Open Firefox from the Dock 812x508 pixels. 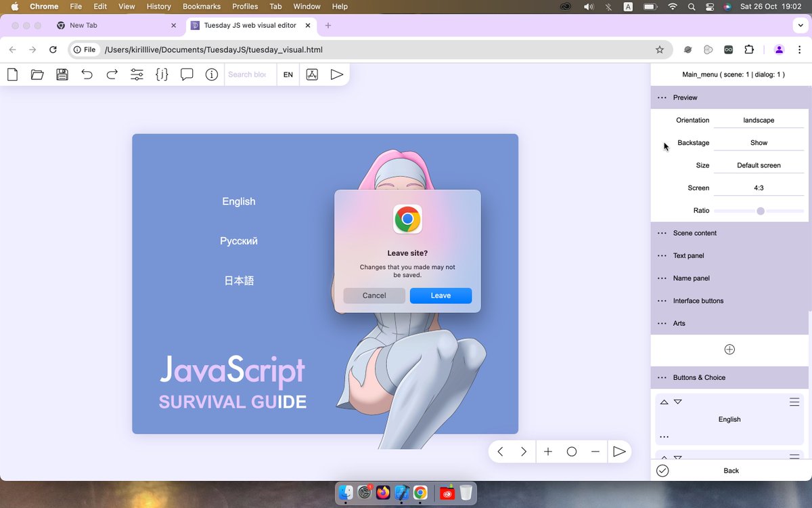click(x=384, y=492)
